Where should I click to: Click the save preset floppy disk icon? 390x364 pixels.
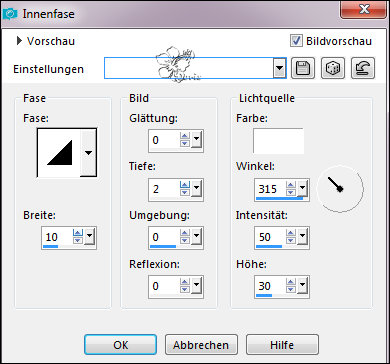303,69
